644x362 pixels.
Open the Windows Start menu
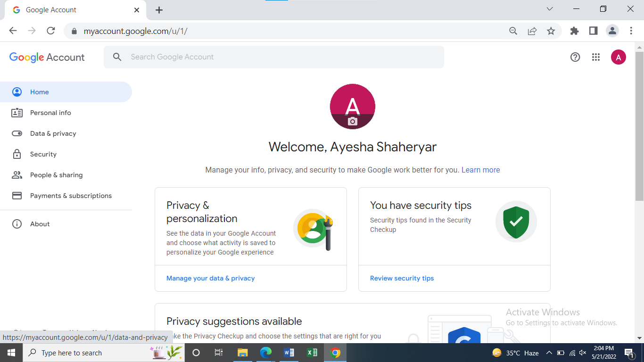(x=11, y=353)
